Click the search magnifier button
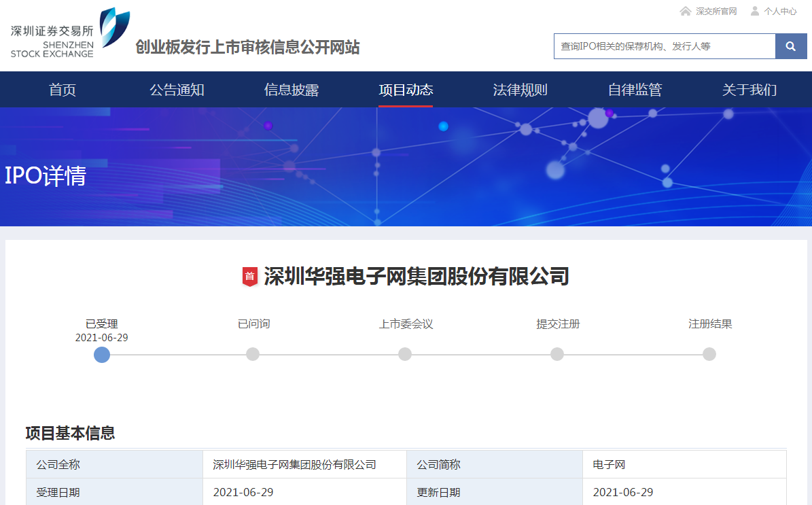This screenshot has height=505, width=812. (x=791, y=46)
